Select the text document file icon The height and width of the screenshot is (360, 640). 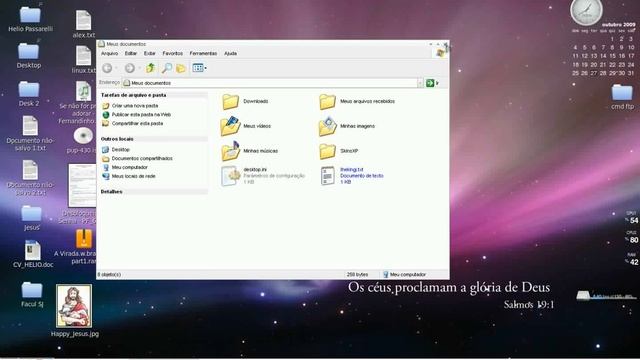[327, 176]
